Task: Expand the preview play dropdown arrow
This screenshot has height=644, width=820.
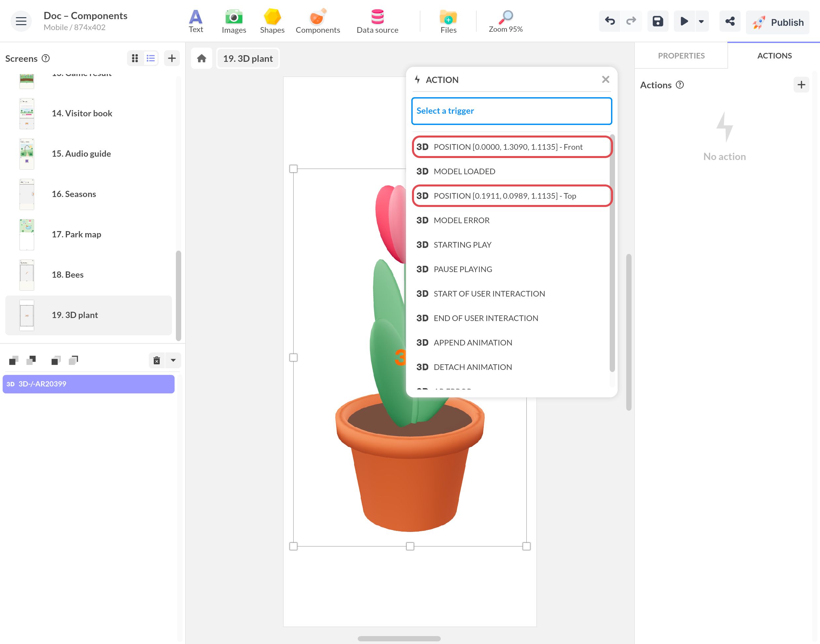Action: point(701,21)
